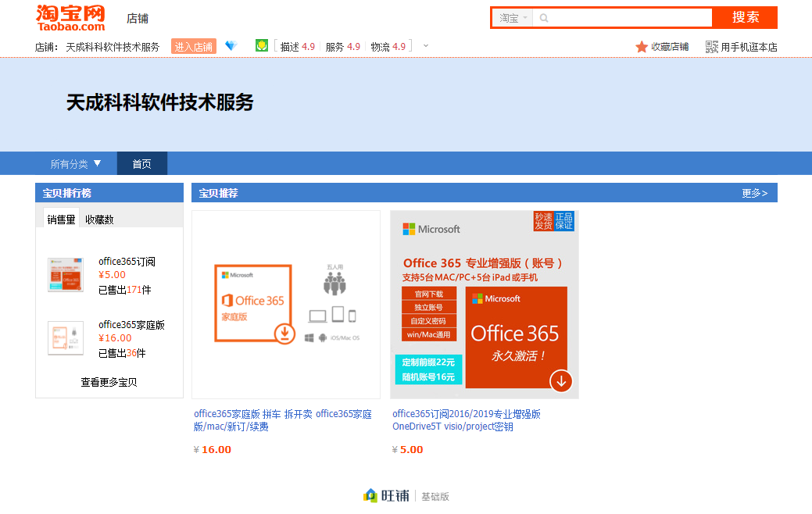Click the Taobao.com logo
812x514 pixels.
70,18
